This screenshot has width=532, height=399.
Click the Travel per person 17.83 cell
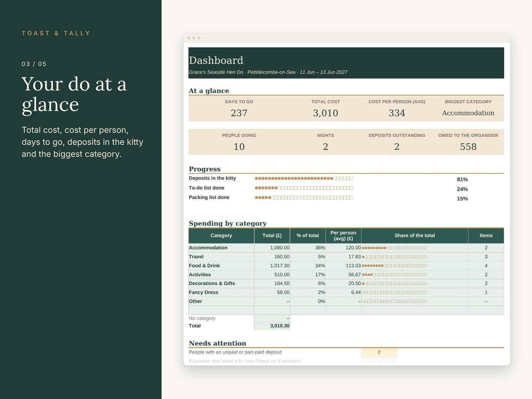tap(344, 257)
